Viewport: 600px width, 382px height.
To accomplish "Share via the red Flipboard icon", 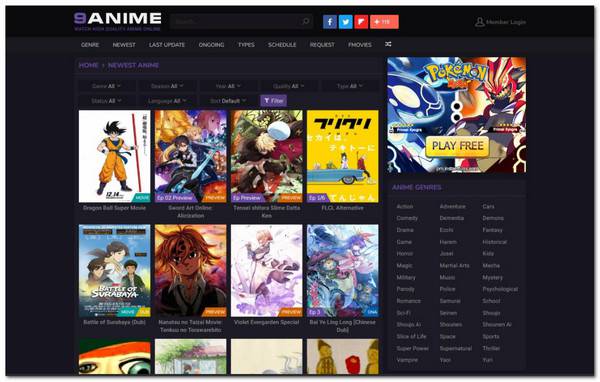I will (361, 22).
